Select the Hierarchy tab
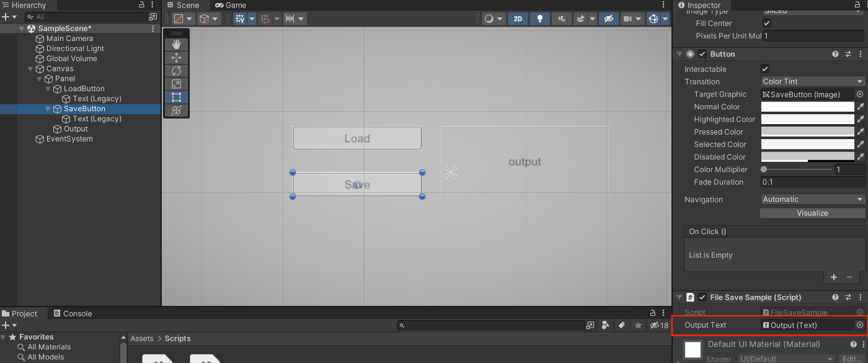This screenshot has height=363, width=868. pos(24,5)
